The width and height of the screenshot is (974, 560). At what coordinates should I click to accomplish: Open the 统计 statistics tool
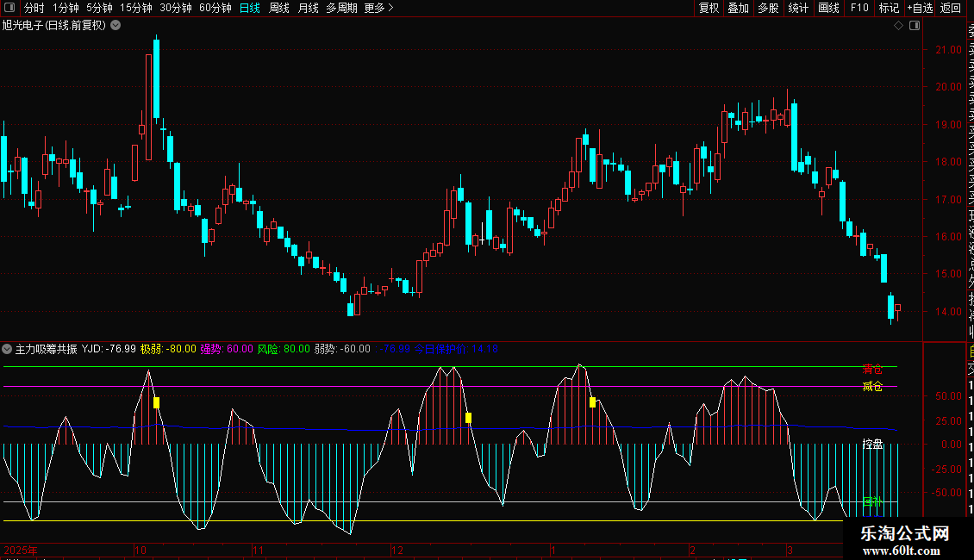pyautogui.click(x=798, y=8)
